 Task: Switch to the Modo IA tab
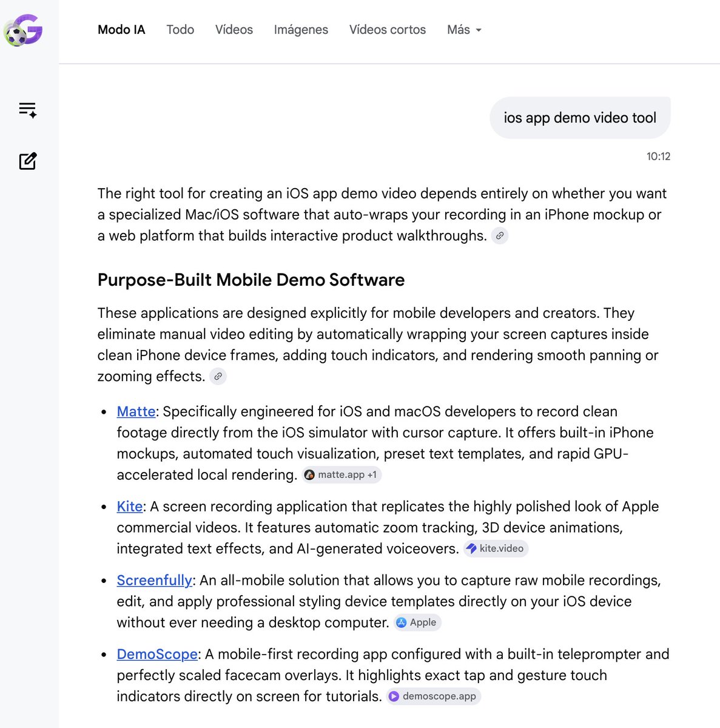point(121,30)
